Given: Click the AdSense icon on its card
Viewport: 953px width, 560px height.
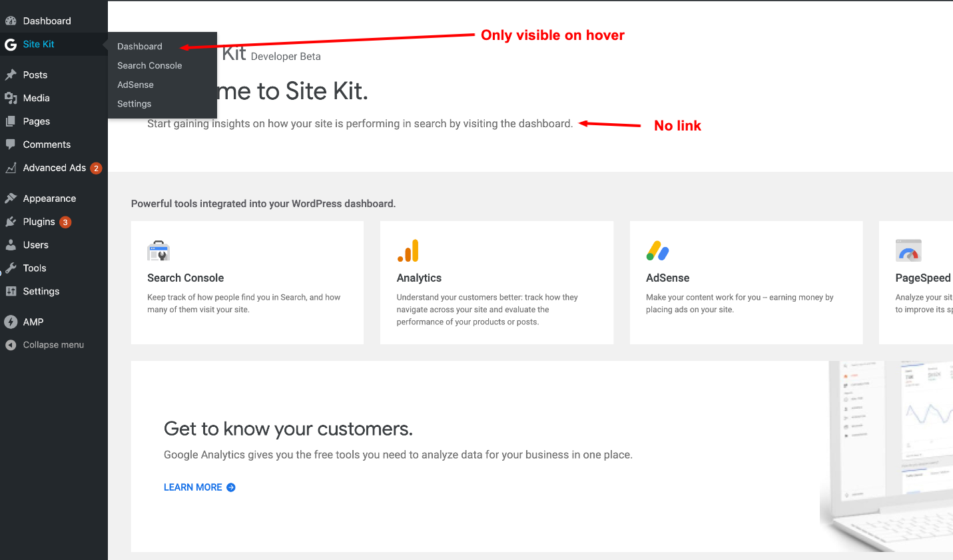Looking at the screenshot, I should tap(657, 250).
